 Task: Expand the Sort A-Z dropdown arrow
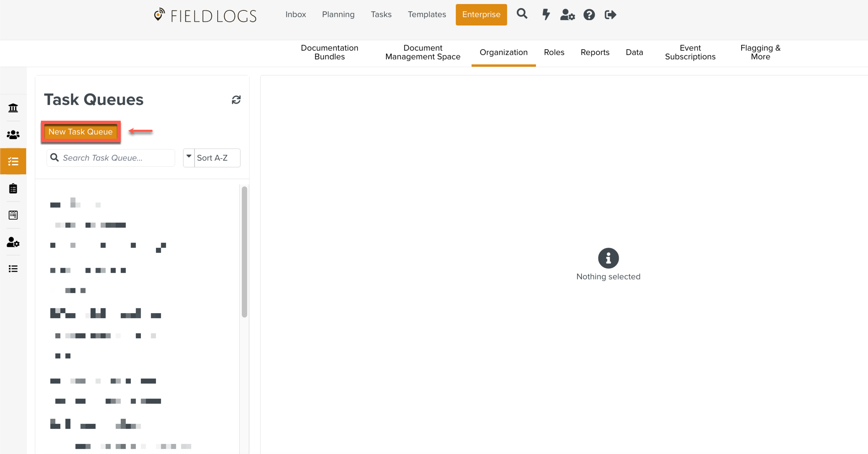(189, 158)
